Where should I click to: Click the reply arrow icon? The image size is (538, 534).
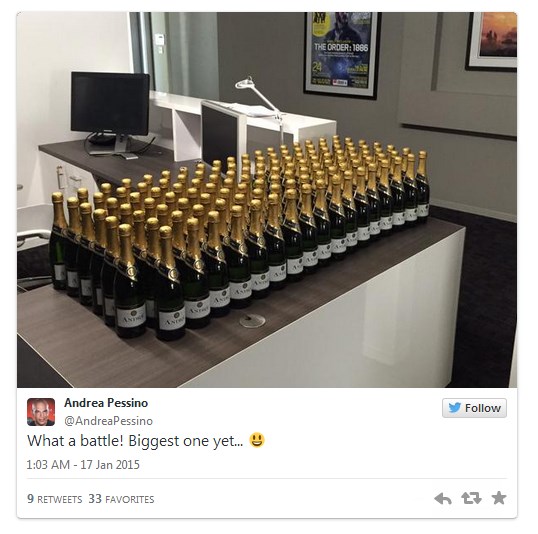[443, 498]
